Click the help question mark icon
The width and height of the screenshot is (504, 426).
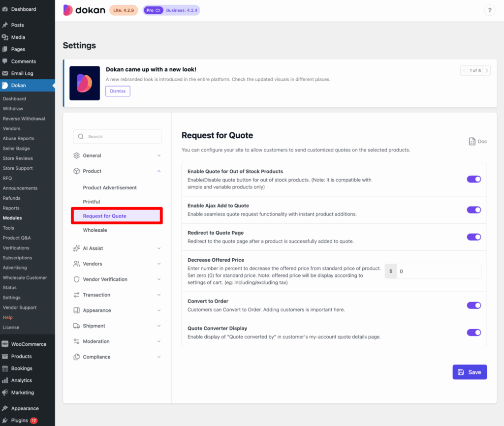[490, 10]
